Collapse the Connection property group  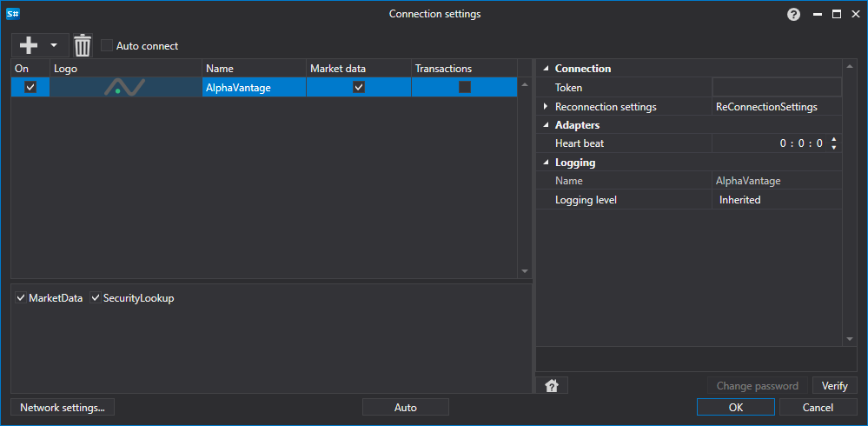[x=546, y=69]
